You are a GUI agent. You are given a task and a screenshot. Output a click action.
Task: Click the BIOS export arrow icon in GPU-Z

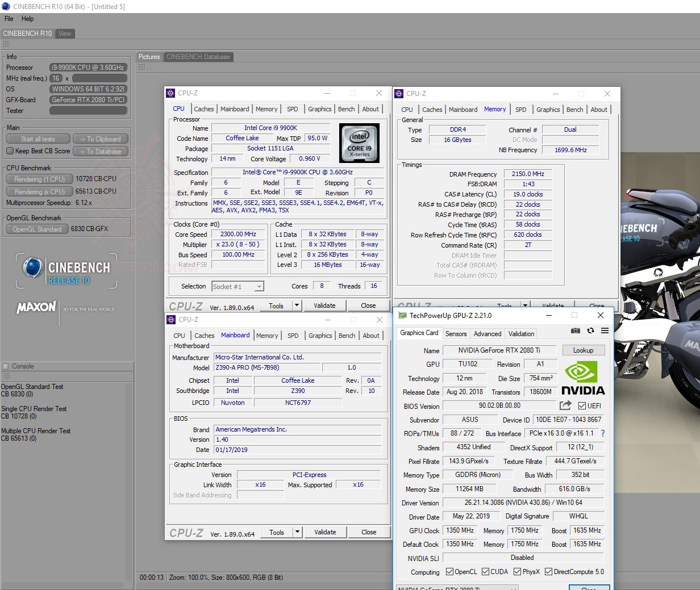(x=565, y=405)
